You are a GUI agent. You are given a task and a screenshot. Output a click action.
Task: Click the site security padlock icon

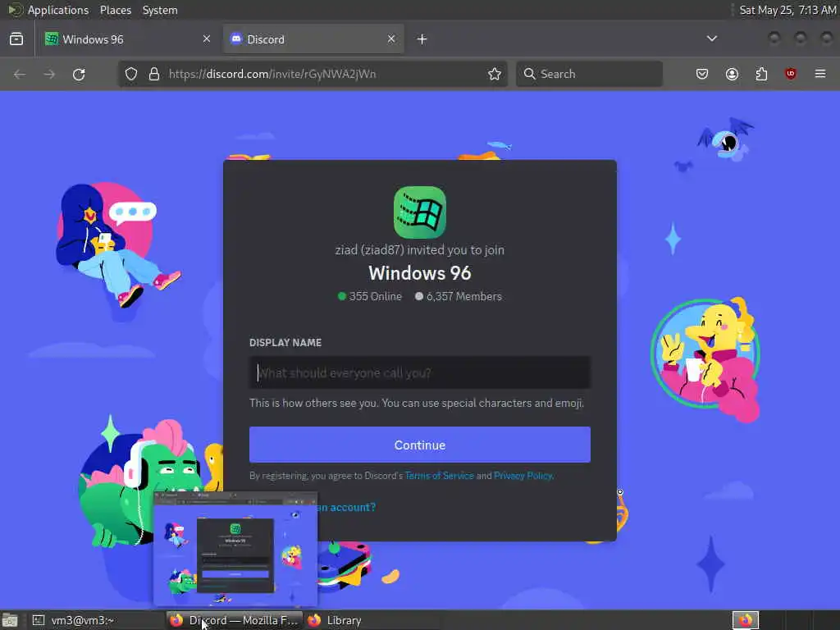click(x=154, y=74)
